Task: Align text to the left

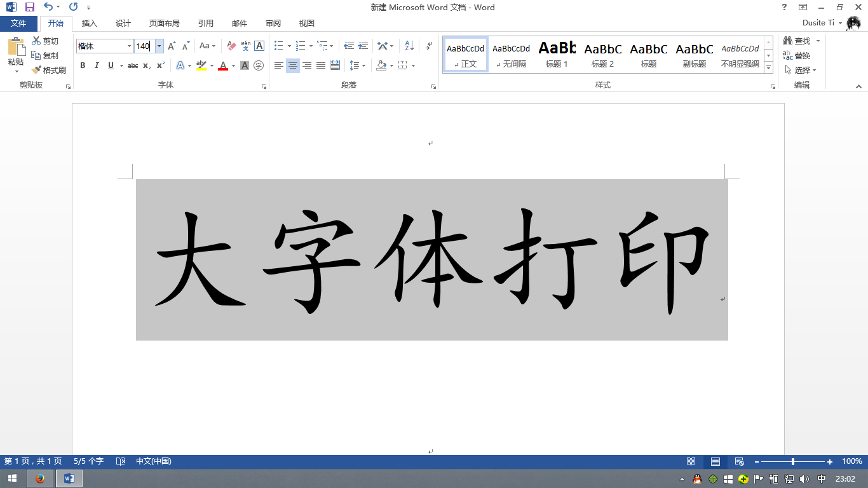Action: tap(279, 65)
